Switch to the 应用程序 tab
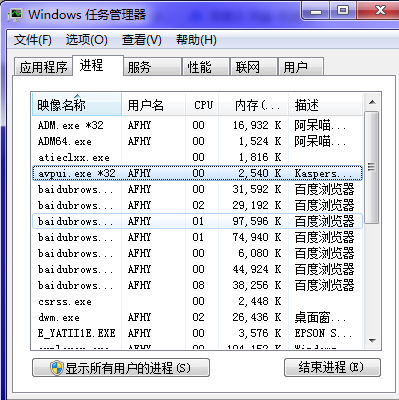399x400 pixels. (43, 67)
